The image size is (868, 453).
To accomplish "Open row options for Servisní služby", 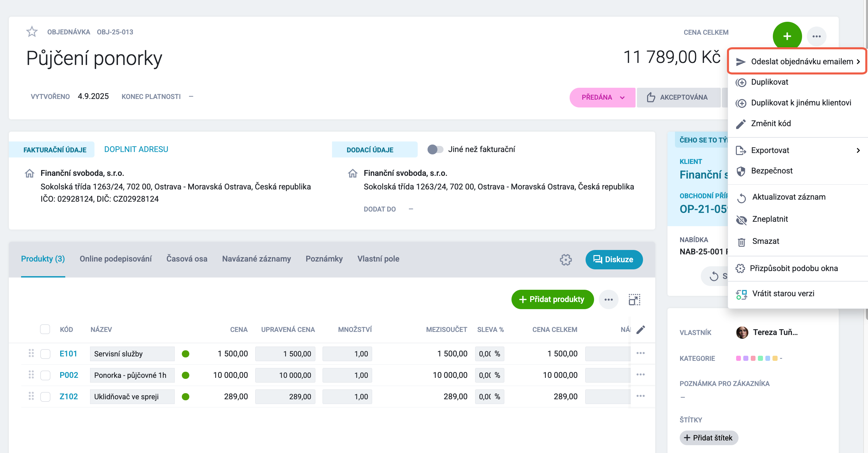I will click(641, 353).
